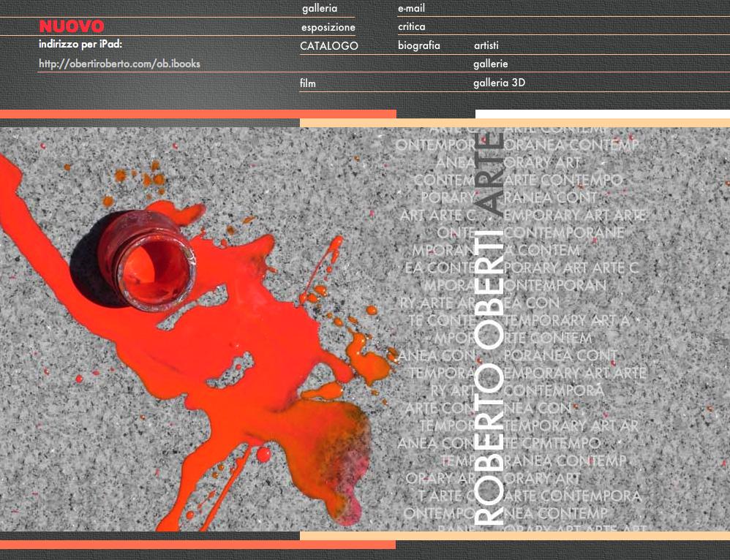This screenshot has width=730, height=560.
Task: Open the galleria menu link
Action: point(320,8)
